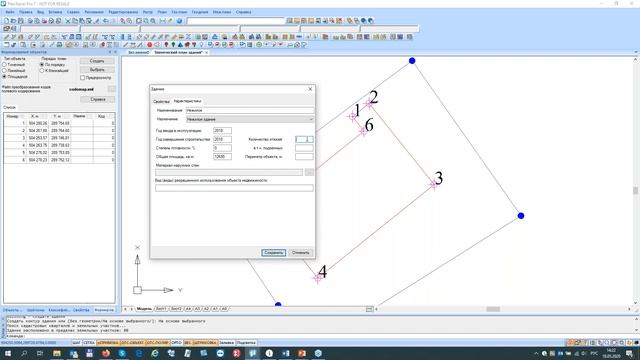
Task: Click Отменить button in dialog
Action: [x=301, y=253]
